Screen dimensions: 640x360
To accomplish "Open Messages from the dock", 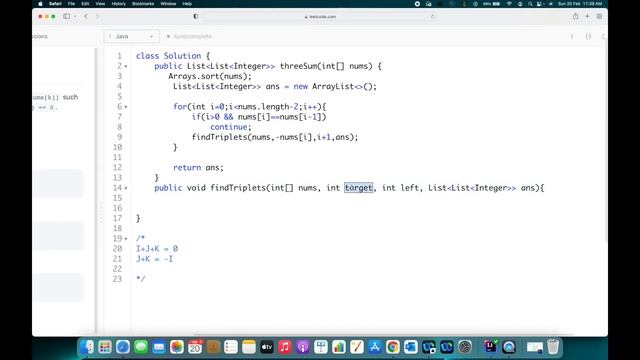I will point(141,347).
